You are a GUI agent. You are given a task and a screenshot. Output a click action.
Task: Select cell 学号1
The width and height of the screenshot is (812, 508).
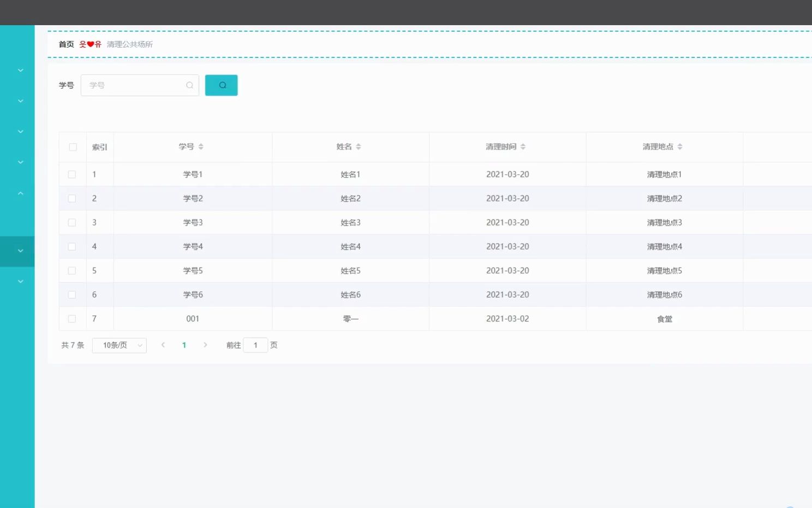coord(193,174)
